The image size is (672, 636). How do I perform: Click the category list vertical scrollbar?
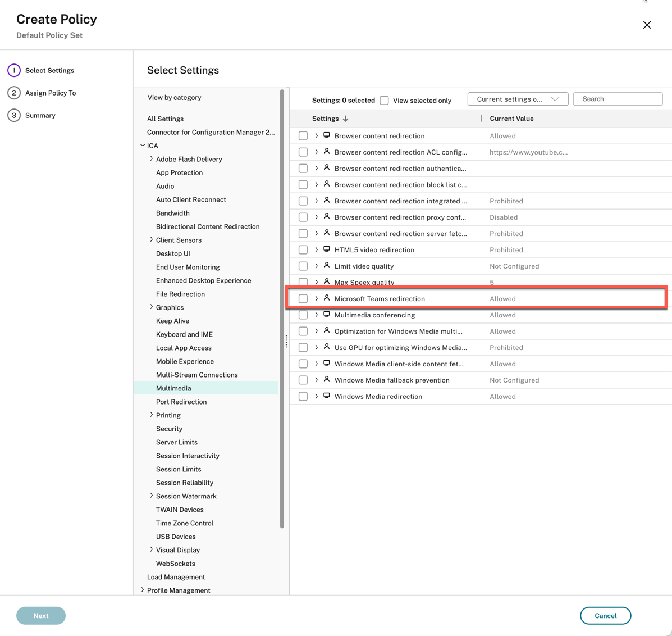(282, 309)
